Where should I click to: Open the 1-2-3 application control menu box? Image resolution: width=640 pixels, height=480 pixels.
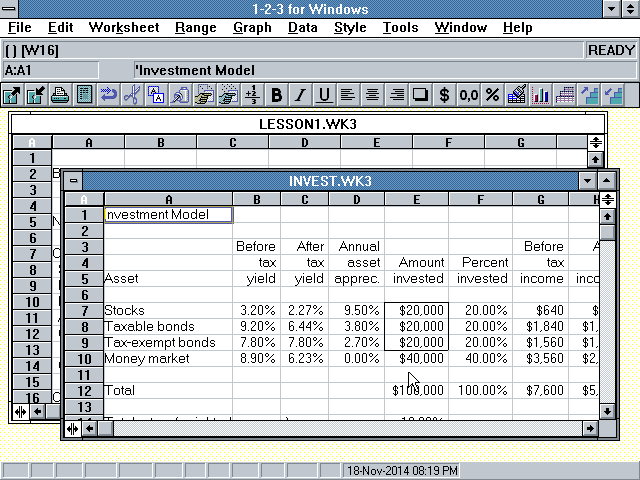point(9,9)
